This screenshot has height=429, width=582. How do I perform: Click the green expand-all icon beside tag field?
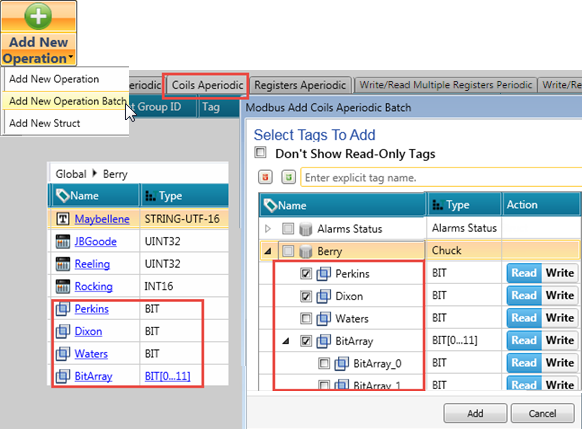(x=288, y=177)
